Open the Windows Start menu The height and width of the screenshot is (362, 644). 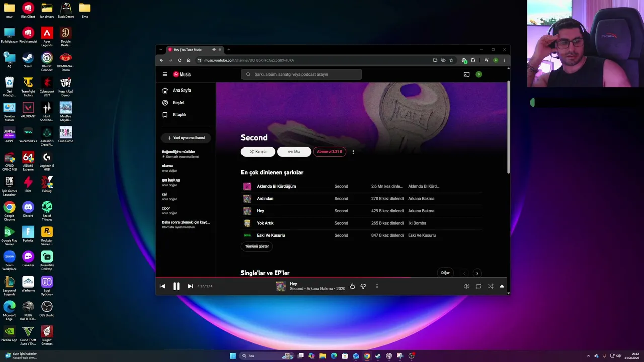(233, 356)
